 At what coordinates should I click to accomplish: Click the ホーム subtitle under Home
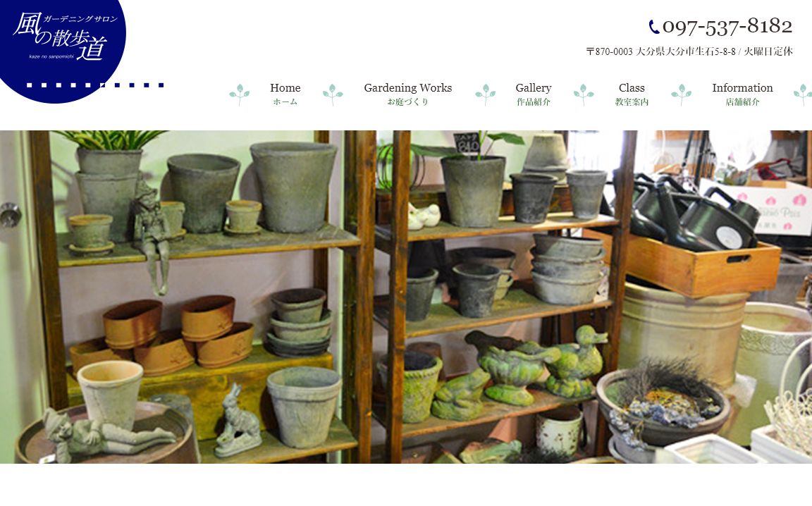pyautogui.click(x=285, y=102)
